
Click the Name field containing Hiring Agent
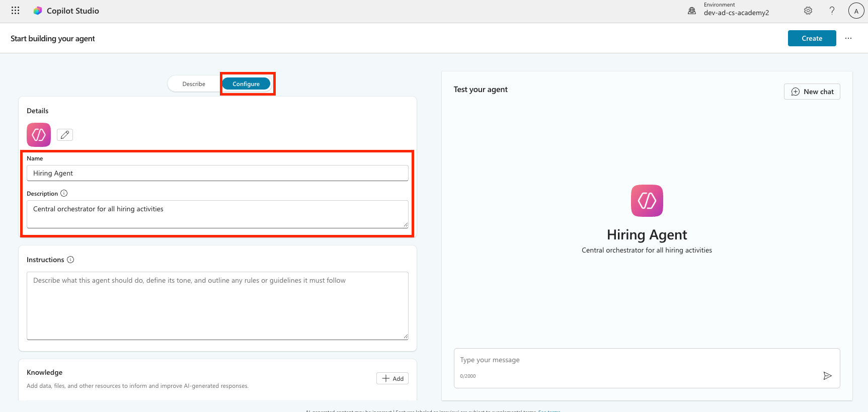(217, 173)
